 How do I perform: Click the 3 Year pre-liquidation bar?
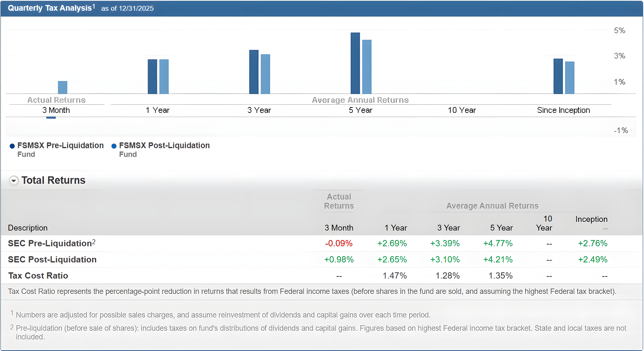coord(254,72)
